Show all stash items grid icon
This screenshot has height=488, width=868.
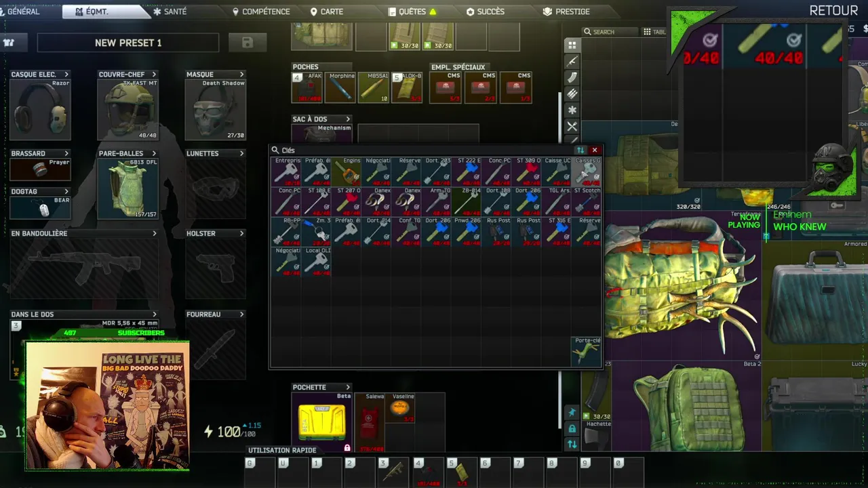pyautogui.click(x=572, y=45)
